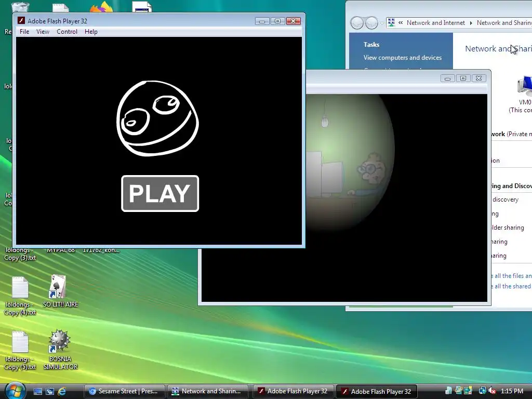The image size is (532, 399).
Task: Click Show Desktop in Quick Launch
Action: coord(37,391)
